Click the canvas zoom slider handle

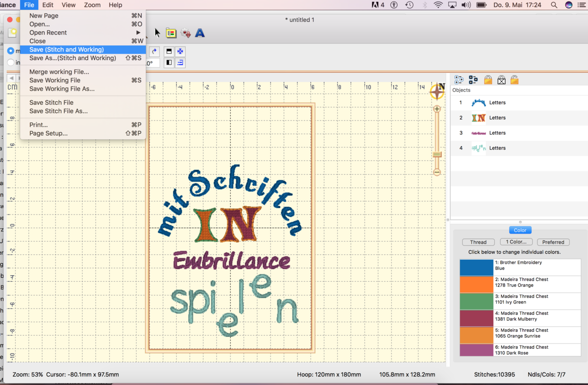pos(437,154)
